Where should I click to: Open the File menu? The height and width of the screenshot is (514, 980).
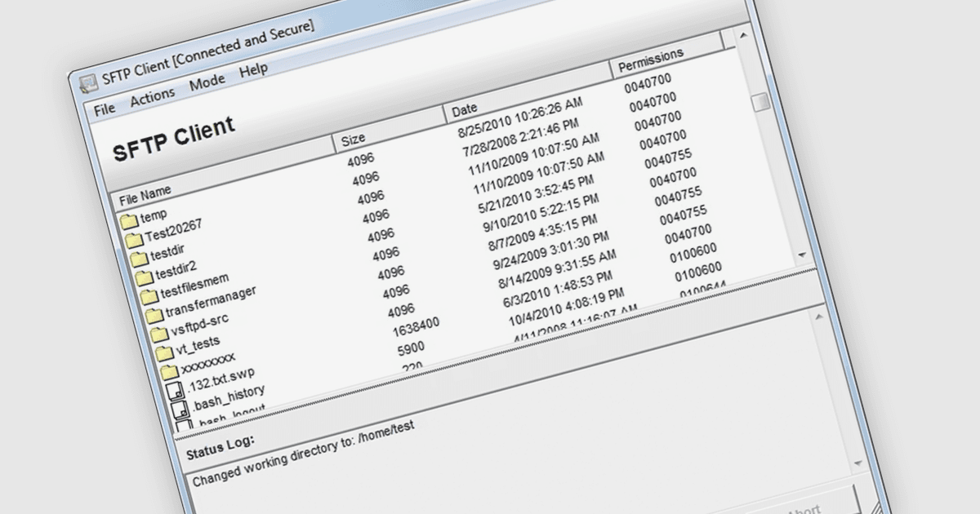pyautogui.click(x=105, y=108)
